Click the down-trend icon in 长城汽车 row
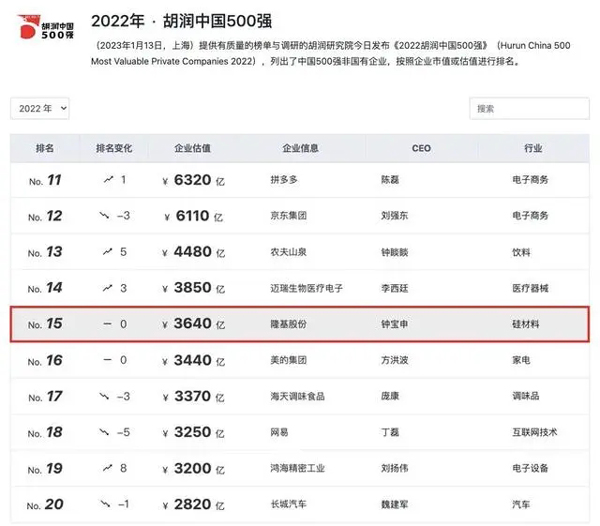The height and width of the screenshot is (526, 600). 105,504
